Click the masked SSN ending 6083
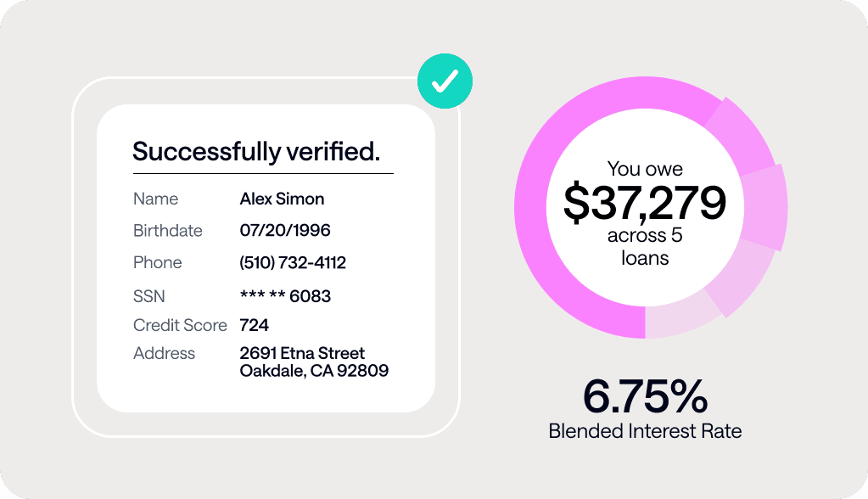 point(285,295)
